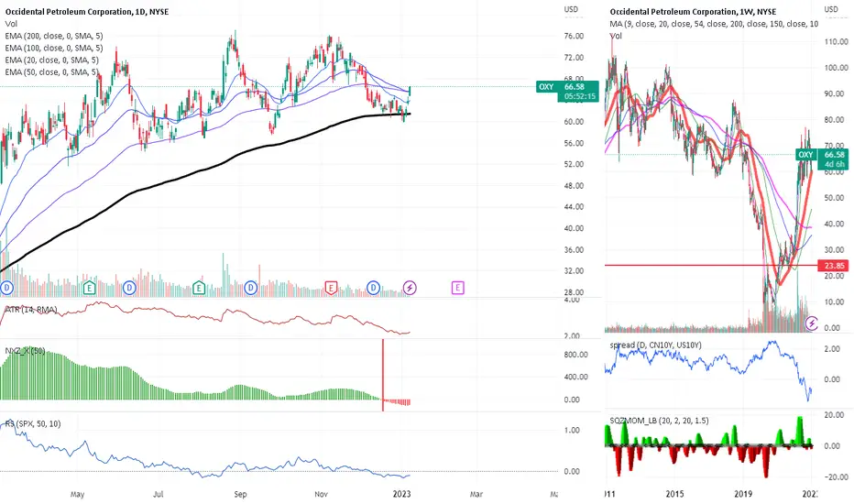Click the dividend D marker near June
The height and width of the screenshot is (504, 854).
tap(129, 287)
